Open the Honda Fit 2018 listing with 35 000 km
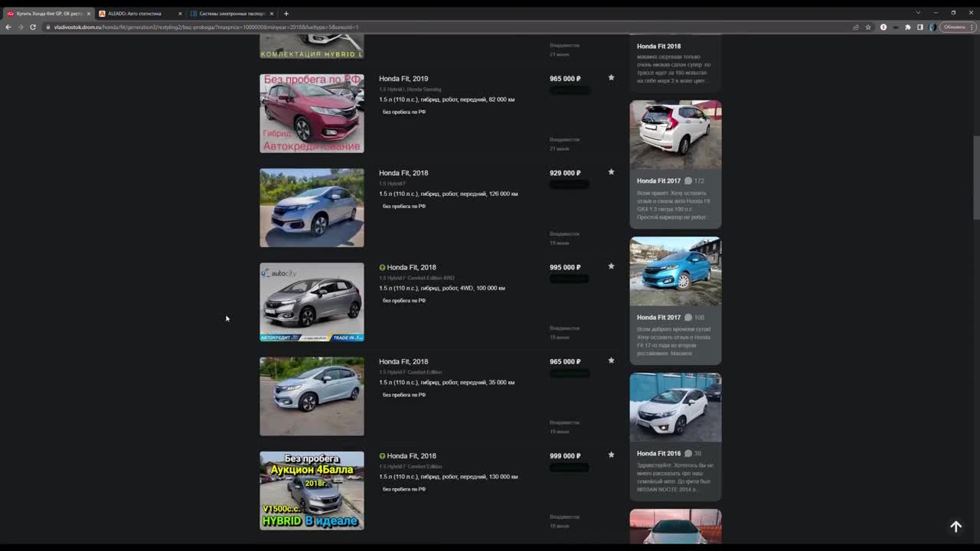980x551 pixels. tap(403, 361)
